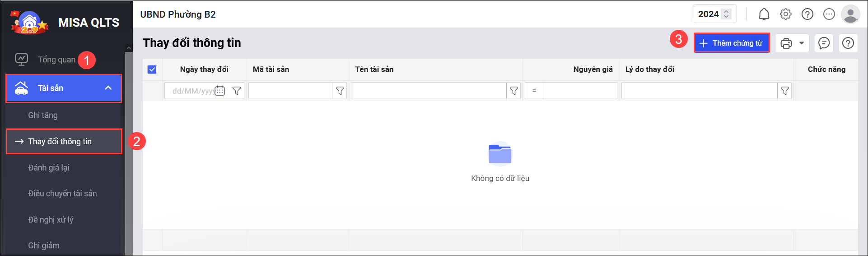868x256 pixels.
Task: Open Tổng quan in the sidebar
Action: (56, 60)
